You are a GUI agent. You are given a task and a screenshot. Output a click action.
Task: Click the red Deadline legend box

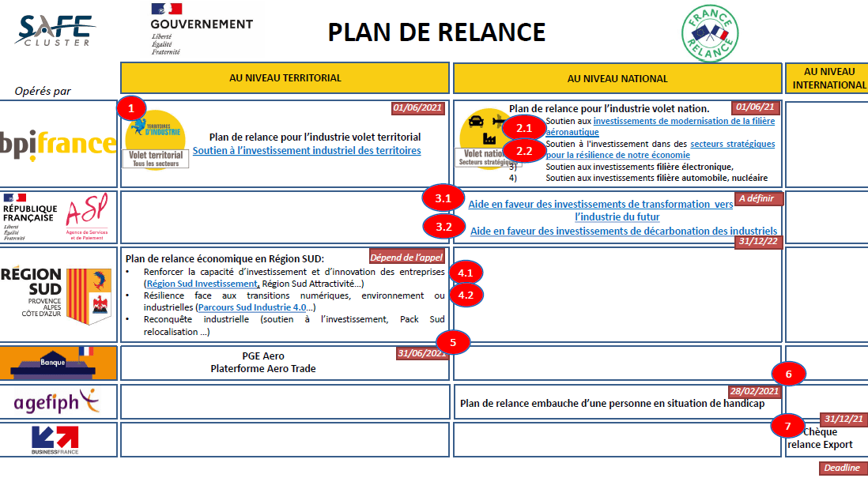pos(842,468)
